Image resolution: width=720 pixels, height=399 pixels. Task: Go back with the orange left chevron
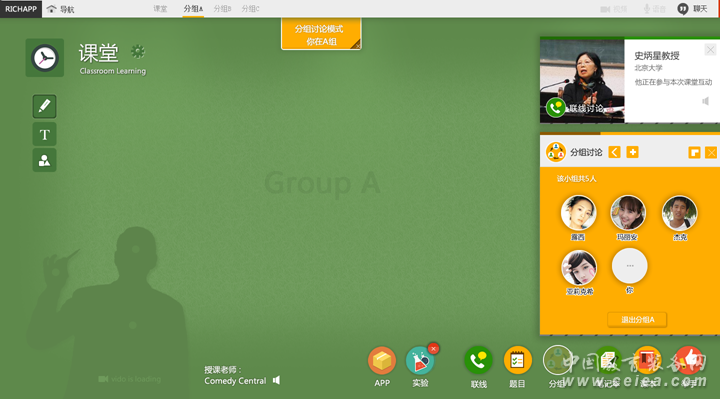coord(614,152)
